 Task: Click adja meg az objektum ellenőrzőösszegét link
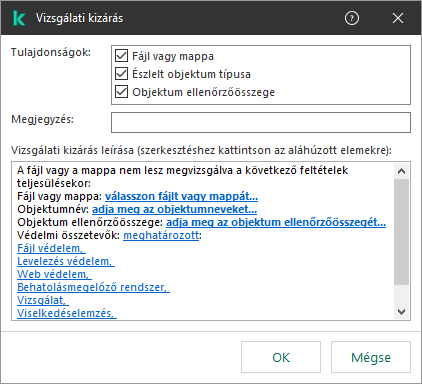point(276,222)
